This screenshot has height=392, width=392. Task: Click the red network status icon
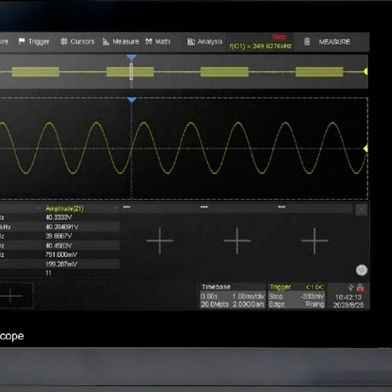(x=360, y=287)
